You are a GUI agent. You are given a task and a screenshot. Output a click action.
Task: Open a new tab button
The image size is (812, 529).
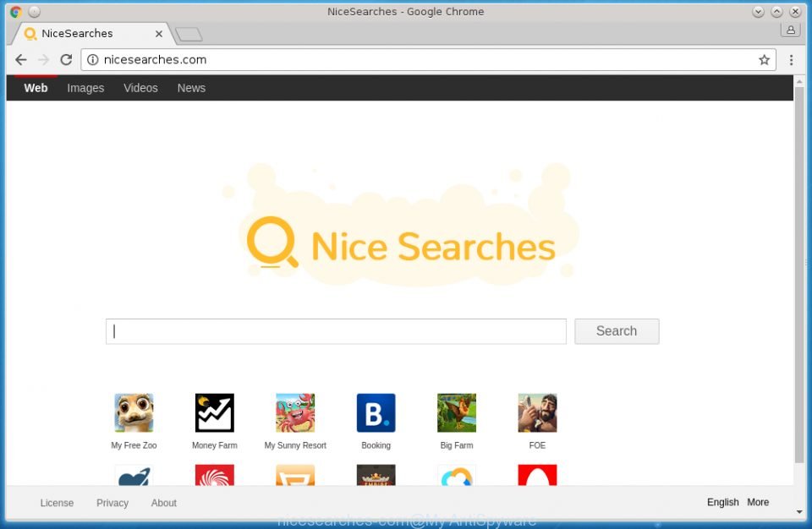[x=189, y=34]
